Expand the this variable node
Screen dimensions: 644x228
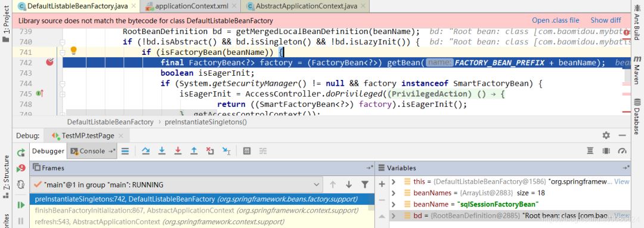coord(394,181)
